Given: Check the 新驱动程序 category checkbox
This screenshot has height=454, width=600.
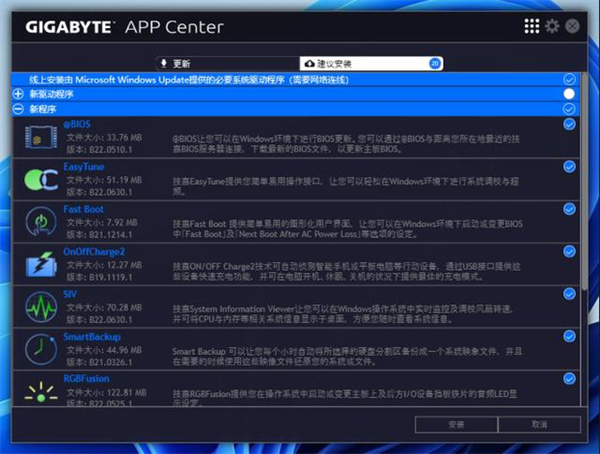Looking at the screenshot, I should click(x=569, y=93).
